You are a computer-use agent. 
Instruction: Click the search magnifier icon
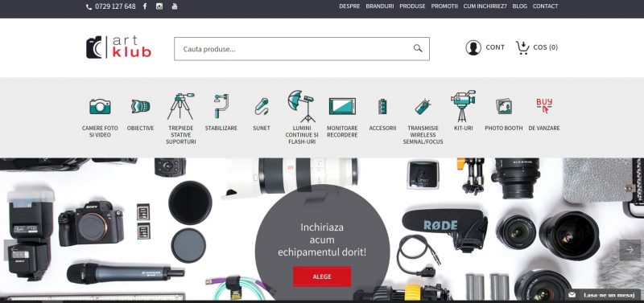click(418, 48)
